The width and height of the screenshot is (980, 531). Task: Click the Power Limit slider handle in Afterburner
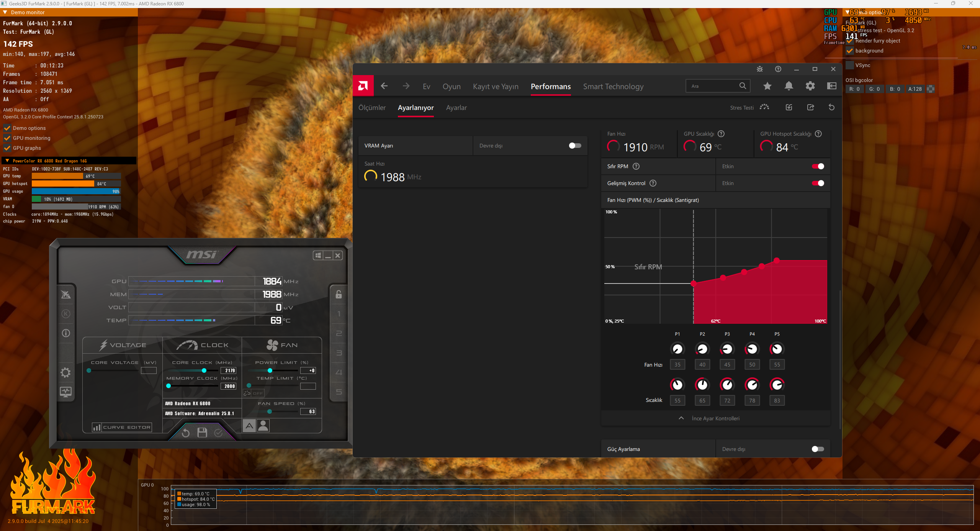(x=270, y=370)
